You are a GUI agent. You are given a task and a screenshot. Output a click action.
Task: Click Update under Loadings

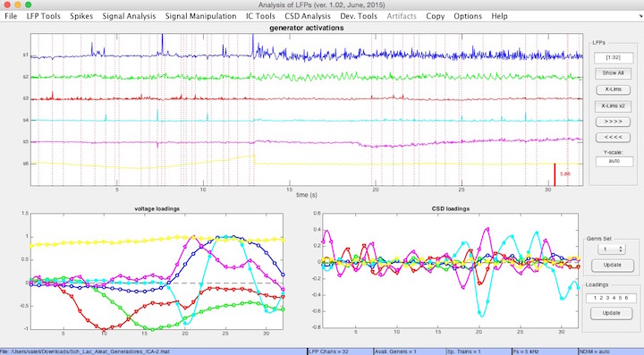point(611,313)
